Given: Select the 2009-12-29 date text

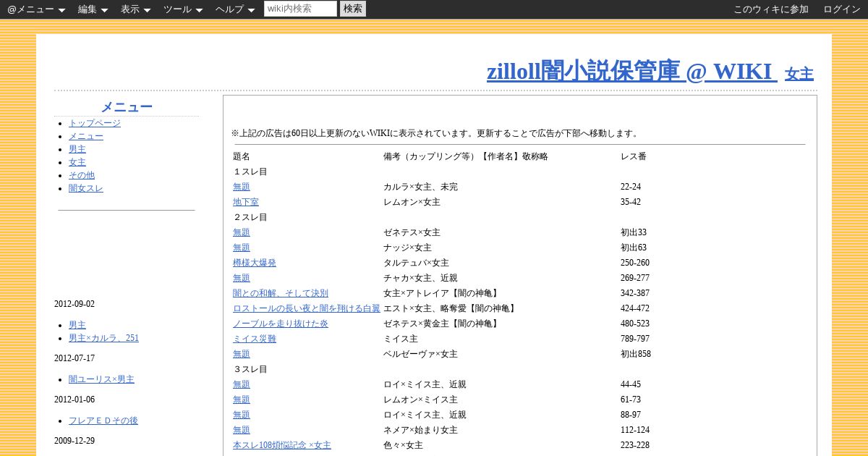Looking at the screenshot, I should (x=75, y=441).
